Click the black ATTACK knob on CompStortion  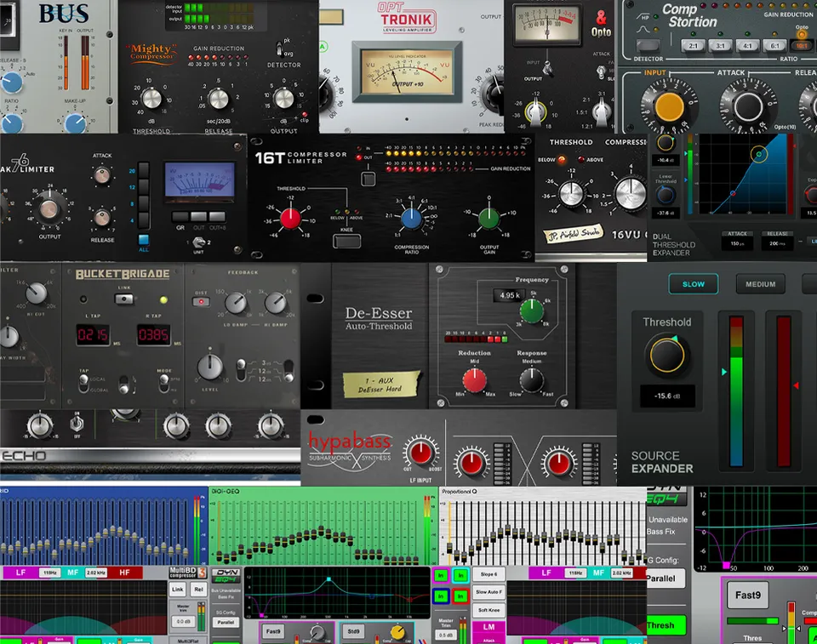click(x=748, y=107)
